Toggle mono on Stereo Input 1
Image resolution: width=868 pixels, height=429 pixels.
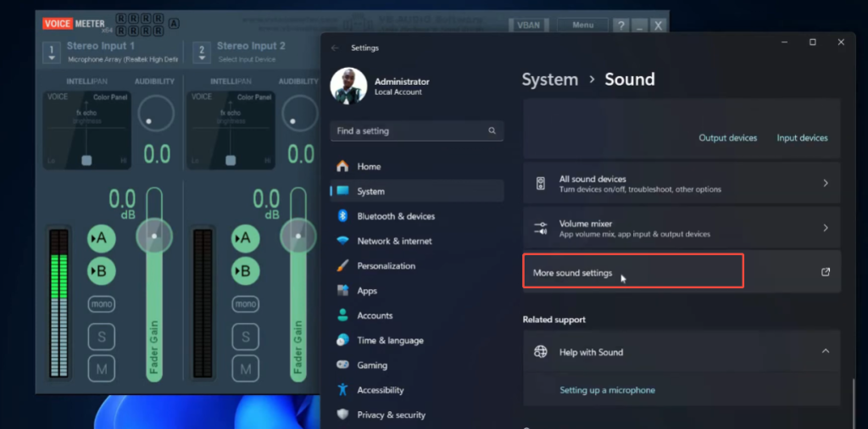[x=102, y=304]
